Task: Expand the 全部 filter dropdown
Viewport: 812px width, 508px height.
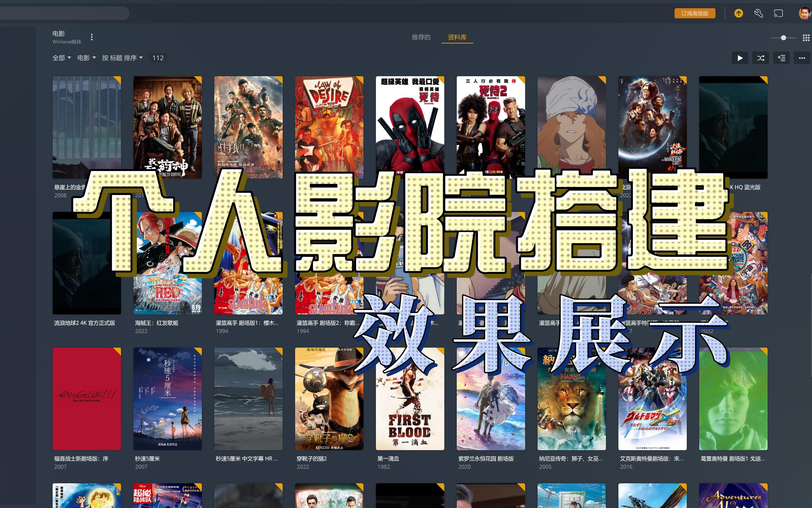Action: tap(62, 58)
